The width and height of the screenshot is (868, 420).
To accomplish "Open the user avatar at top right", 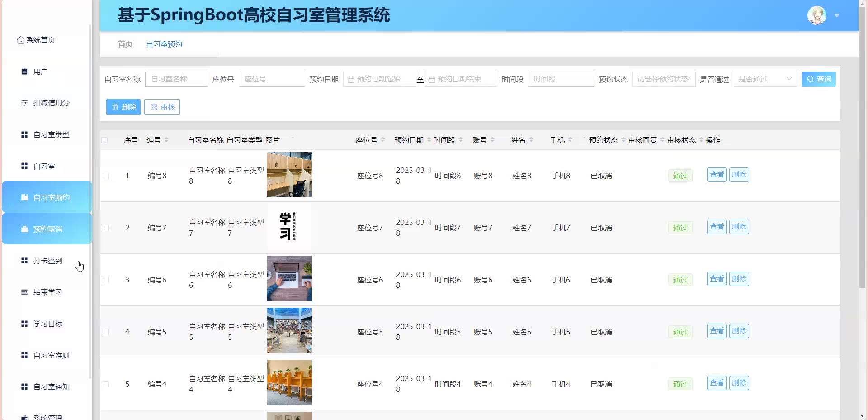I will [816, 16].
